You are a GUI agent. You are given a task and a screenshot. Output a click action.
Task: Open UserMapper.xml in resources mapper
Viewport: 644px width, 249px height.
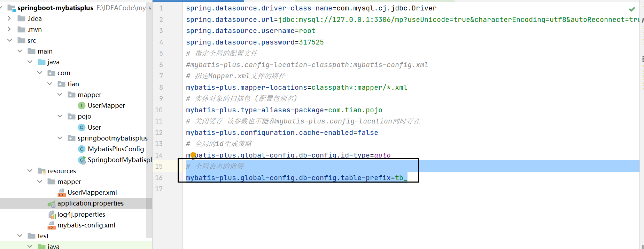pyautogui.click(x=92, y=192)
